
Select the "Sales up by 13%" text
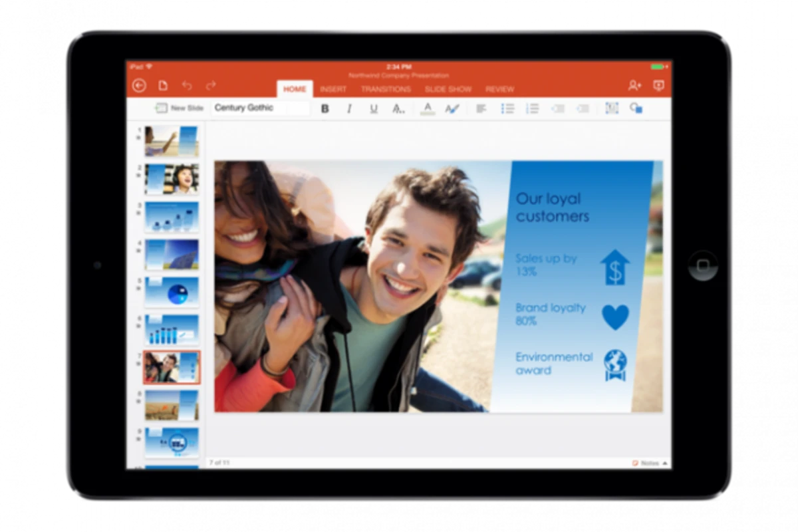[547, 265]
